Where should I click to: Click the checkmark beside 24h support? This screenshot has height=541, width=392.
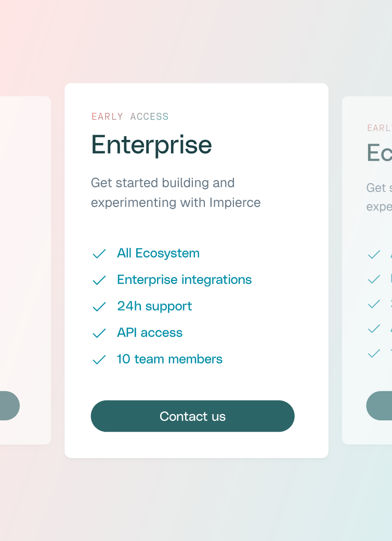(x=99, y=306)
